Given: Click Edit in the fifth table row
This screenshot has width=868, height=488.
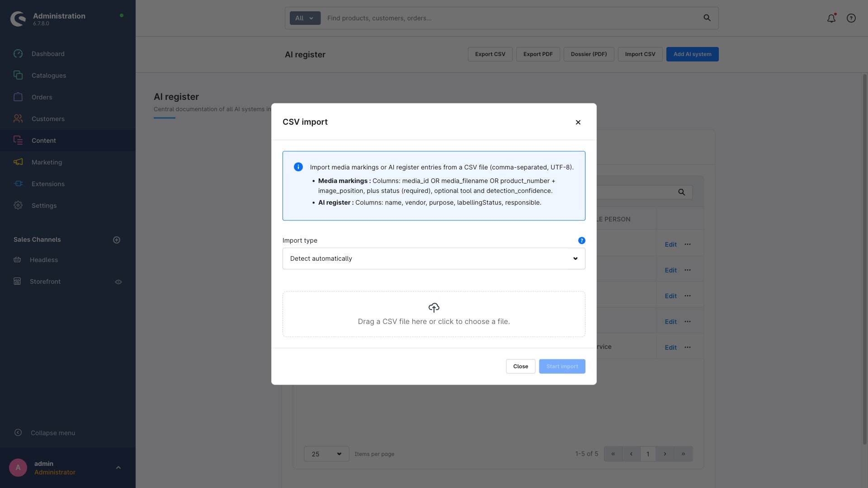Looking at the screenshot, I should point(670,347).
